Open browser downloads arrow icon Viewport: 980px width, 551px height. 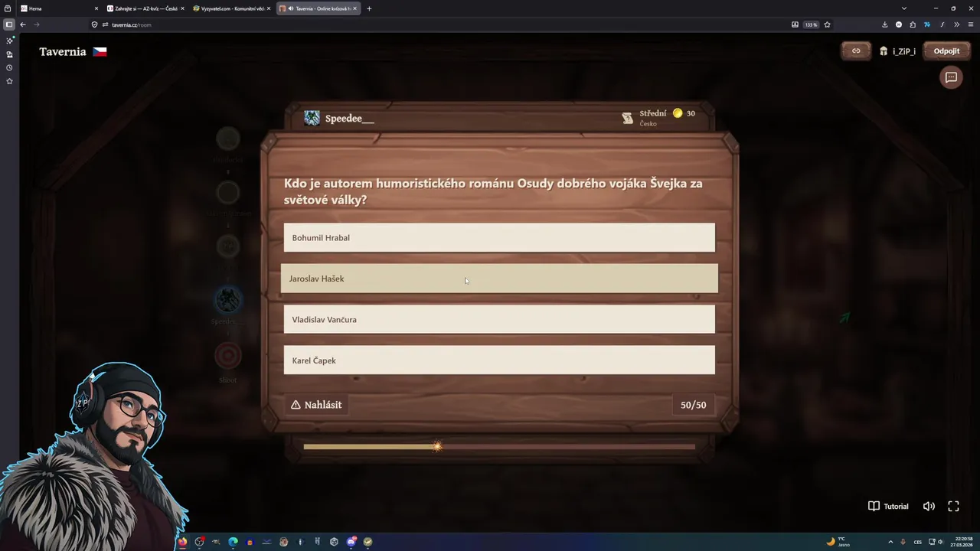tap(885, 24)
